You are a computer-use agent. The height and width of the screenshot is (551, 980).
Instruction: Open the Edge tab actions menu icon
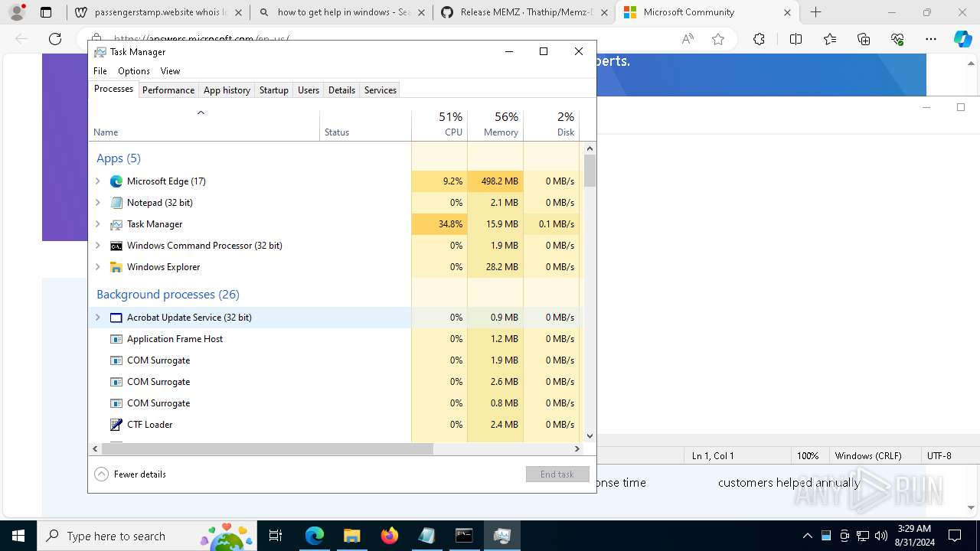pos(46,12)
